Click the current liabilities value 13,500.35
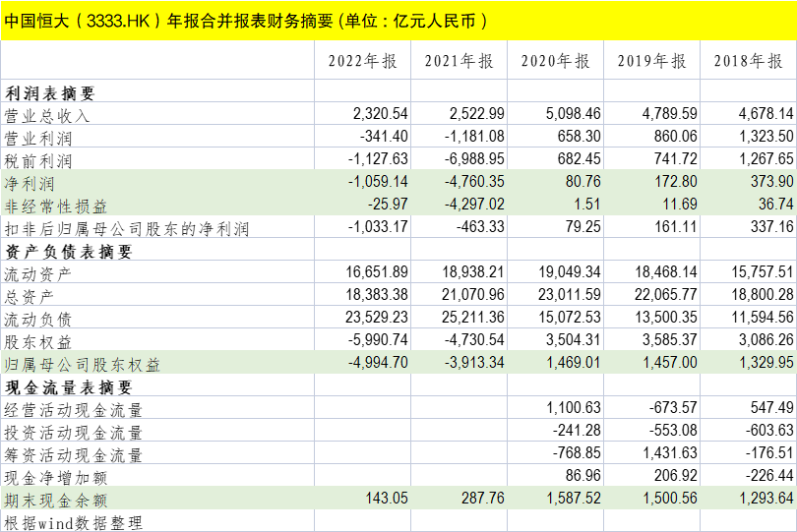797x532 pixels. click(x=666, y=317)
